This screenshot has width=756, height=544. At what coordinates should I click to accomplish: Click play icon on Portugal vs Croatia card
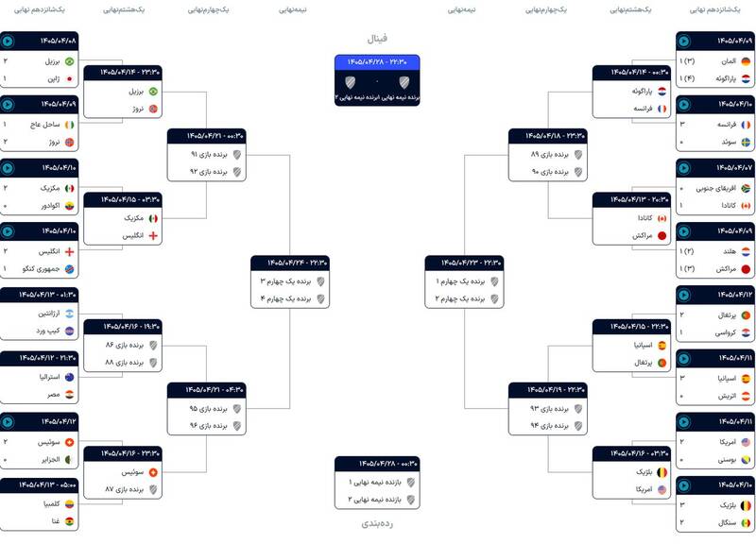pyautogui.click(x=683, y=295)
